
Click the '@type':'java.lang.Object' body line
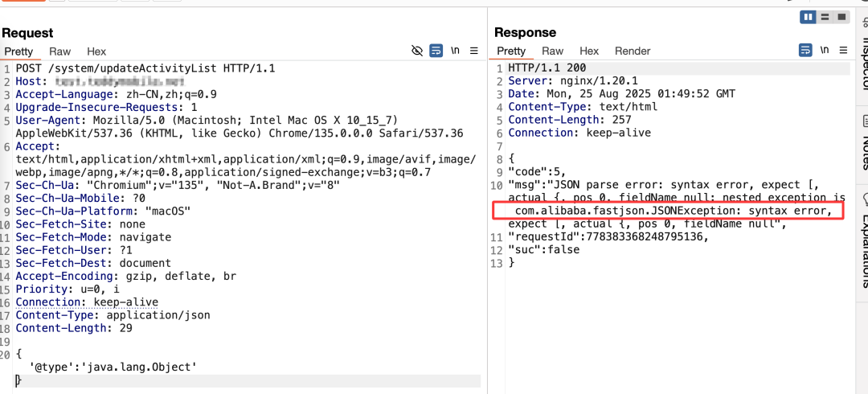113,367
